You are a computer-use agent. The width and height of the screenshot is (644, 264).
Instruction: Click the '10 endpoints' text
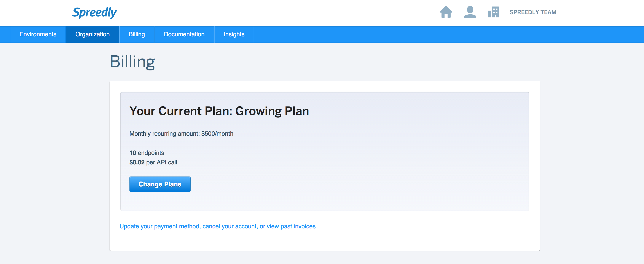click(147, 153)
